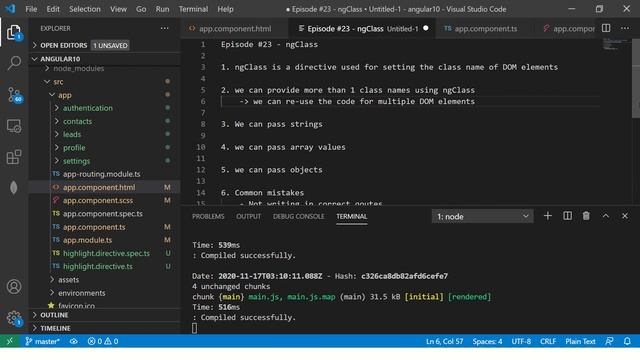The width and height of the screenshot is (640, 360).
Task: Split the editor to the right
Action: [606, 28]
